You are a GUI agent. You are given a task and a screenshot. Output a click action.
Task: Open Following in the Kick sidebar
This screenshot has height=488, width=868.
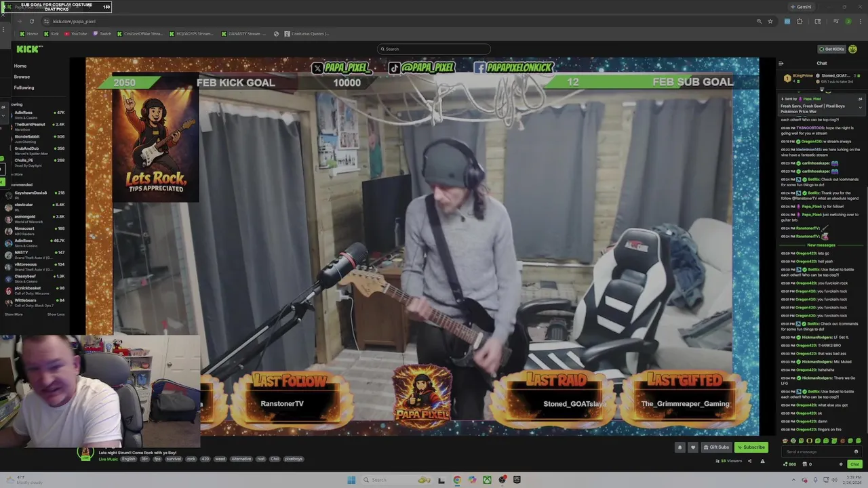click(24, 87)
